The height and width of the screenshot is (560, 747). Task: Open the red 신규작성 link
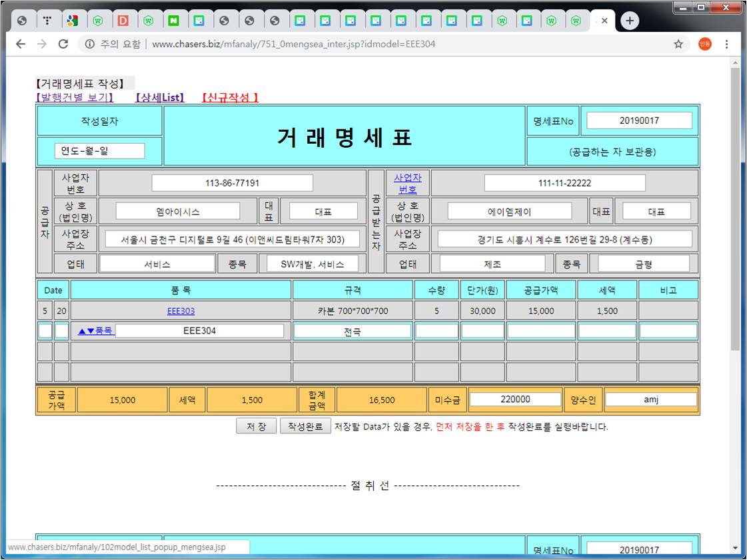[230, 98]
